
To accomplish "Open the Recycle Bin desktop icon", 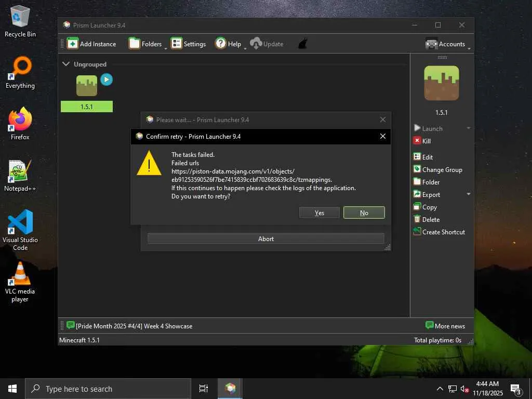I will pyautogui.click(x=20, y=21).
